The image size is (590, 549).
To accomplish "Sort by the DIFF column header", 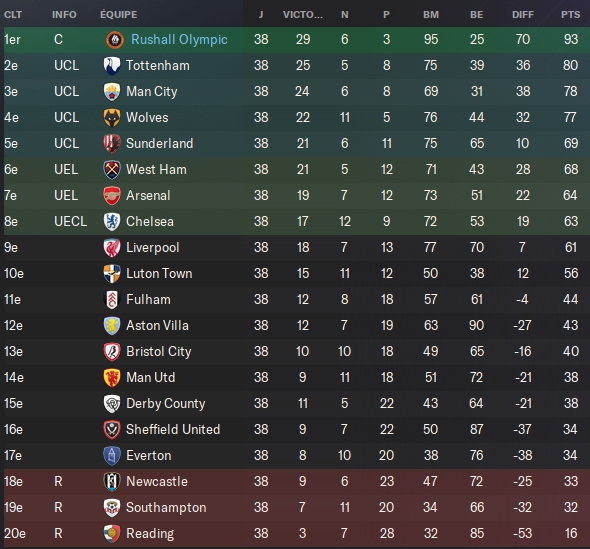I will pos(523,15).
